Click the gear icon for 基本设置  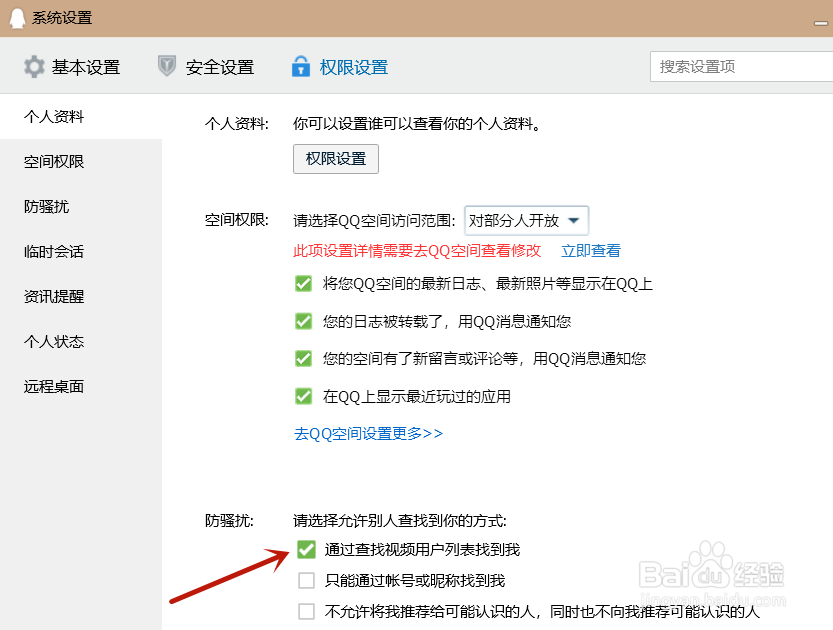point(35,67)
